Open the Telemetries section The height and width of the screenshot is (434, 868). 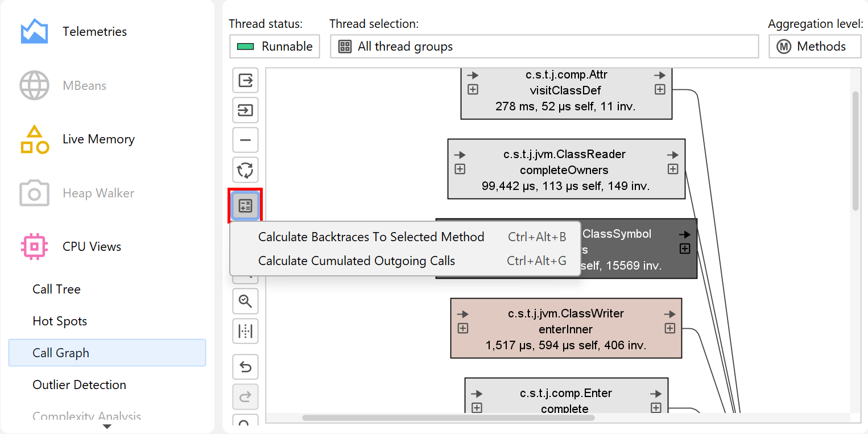coord(94,32)
